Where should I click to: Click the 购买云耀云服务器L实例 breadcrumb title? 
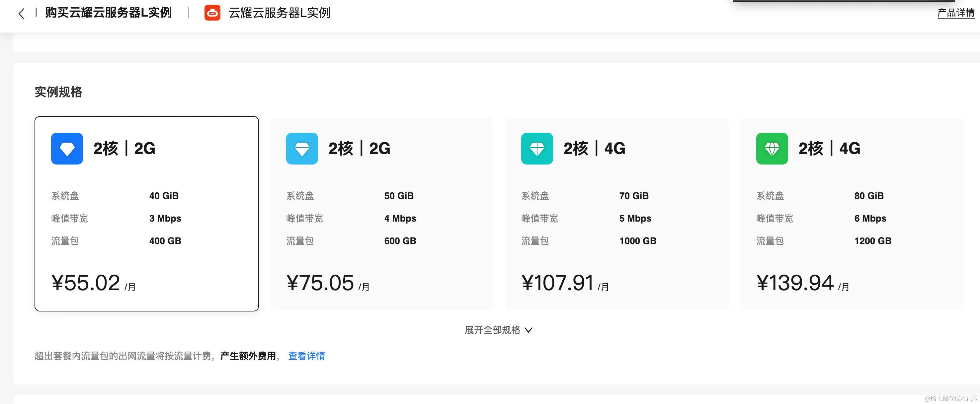[x=109, y=13]
